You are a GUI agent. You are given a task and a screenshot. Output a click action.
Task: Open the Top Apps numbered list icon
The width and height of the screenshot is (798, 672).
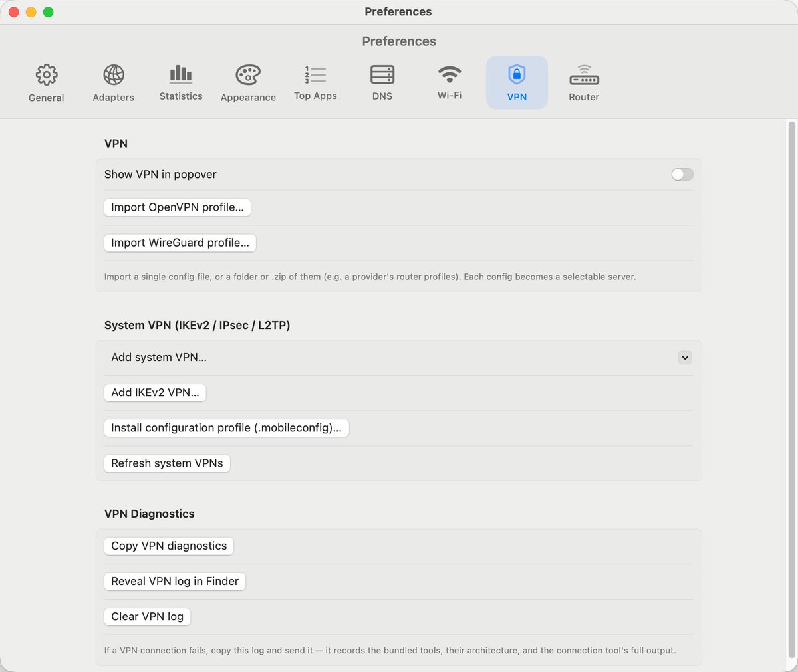point(315,74)
